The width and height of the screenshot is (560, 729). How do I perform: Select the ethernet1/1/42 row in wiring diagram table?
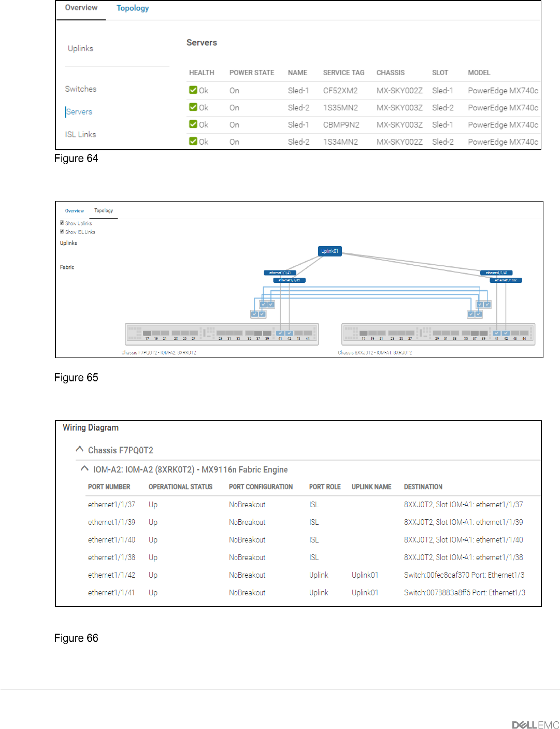click(x=313, y=575)
